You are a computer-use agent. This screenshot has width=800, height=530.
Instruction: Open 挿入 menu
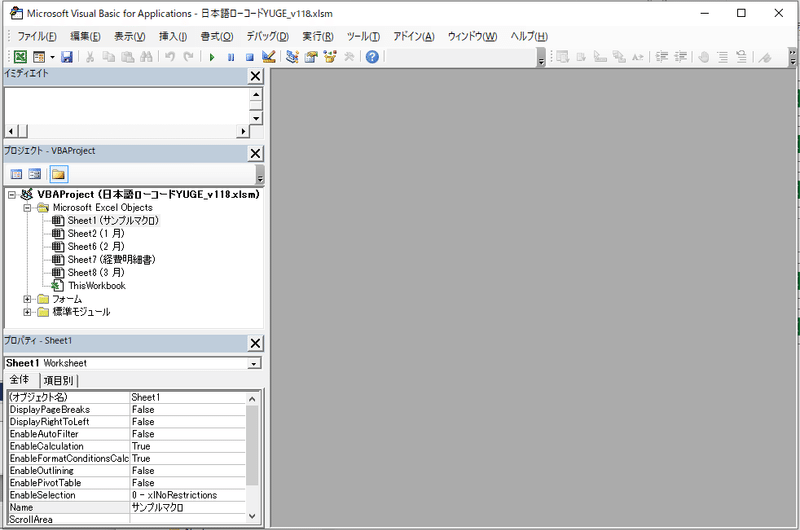click(x=173, y=36)
